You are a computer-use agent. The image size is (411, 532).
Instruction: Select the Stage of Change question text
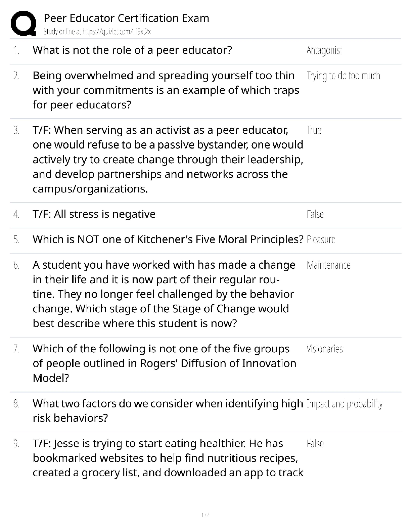pos(164,294)
